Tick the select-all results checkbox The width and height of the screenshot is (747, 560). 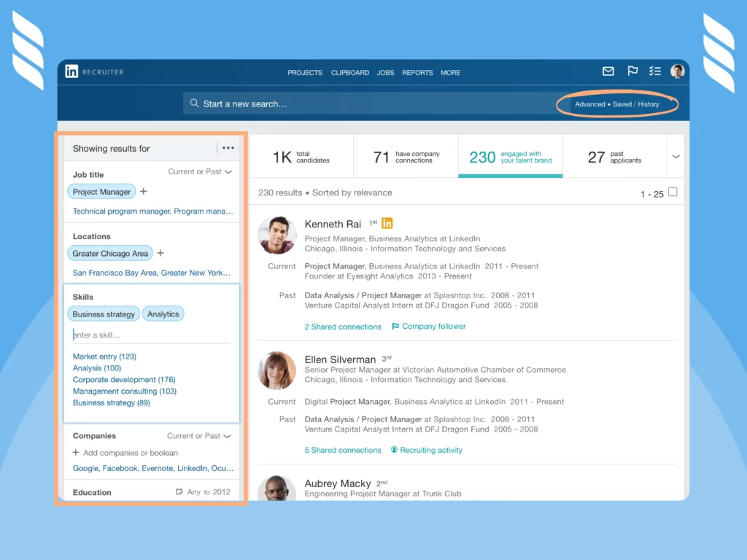[x=673, y=192]
